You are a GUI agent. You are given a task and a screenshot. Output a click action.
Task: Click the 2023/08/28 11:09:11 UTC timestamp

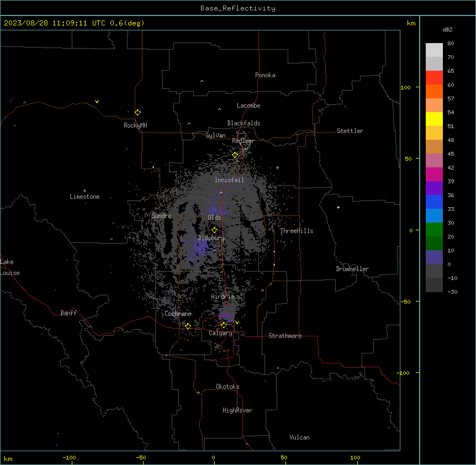tap(55, 23)
